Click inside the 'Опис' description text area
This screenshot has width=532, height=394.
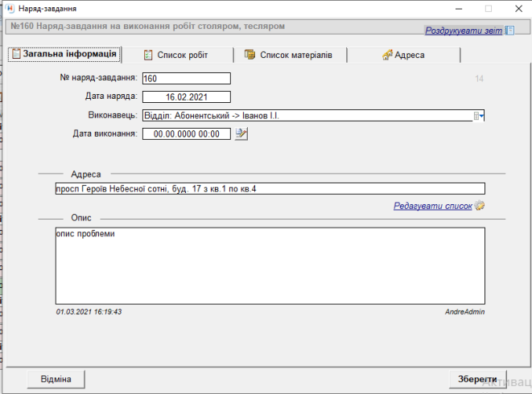(x=270, y=265)
